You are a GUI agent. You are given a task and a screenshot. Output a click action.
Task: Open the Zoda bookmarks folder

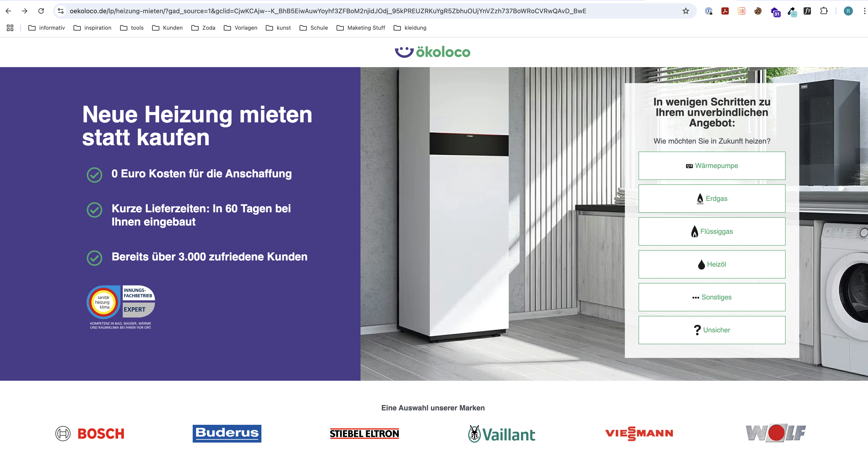click(x=203, y=28)
